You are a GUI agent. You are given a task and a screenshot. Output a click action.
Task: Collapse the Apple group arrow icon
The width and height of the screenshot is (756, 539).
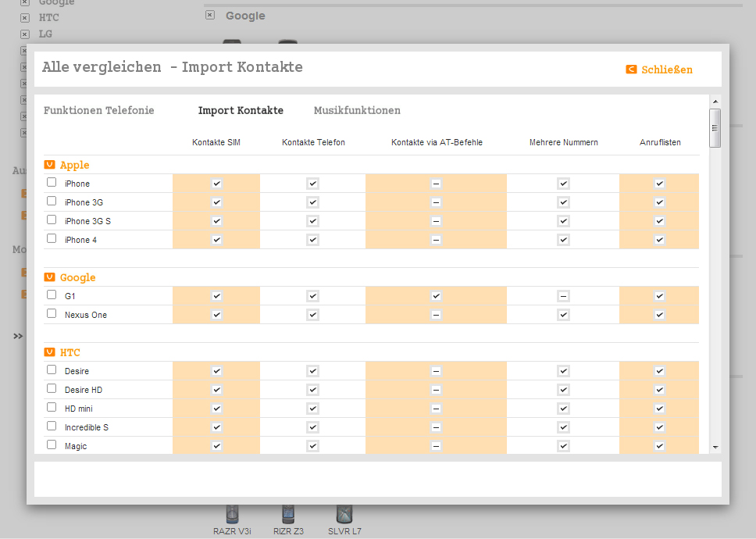pos(49,165)
